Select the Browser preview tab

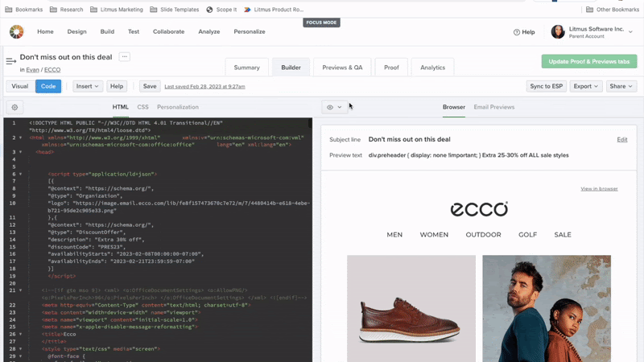pos(454,107)
